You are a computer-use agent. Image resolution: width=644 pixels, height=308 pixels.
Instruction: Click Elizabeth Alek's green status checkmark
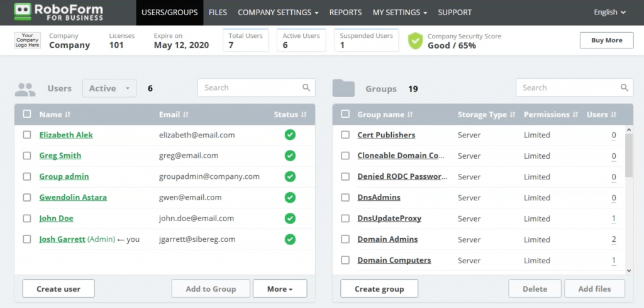290,135
